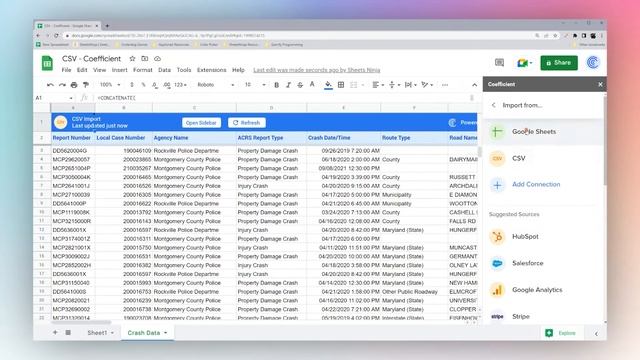This screenshot has width=640, height=360.
Task: Choose Google Analytics suggested source
Action: point(543,290)
